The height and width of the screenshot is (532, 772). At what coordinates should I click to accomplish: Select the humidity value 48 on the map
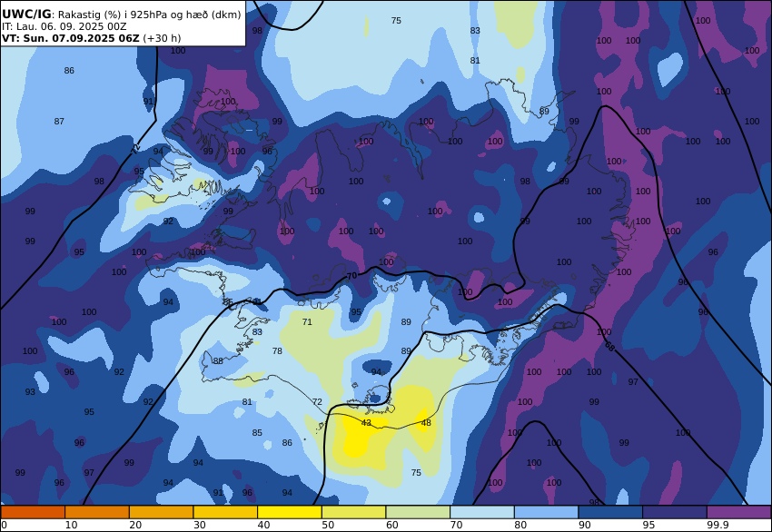click(426, 423)
